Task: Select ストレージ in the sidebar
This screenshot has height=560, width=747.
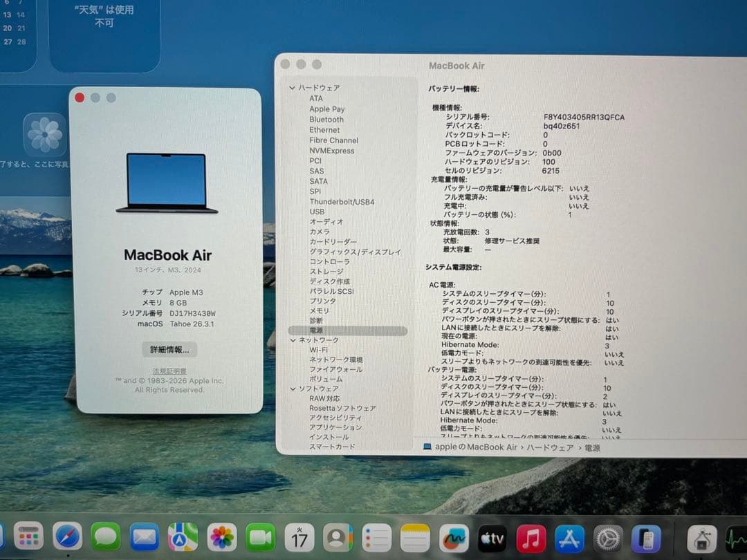Action: point(326,272)
